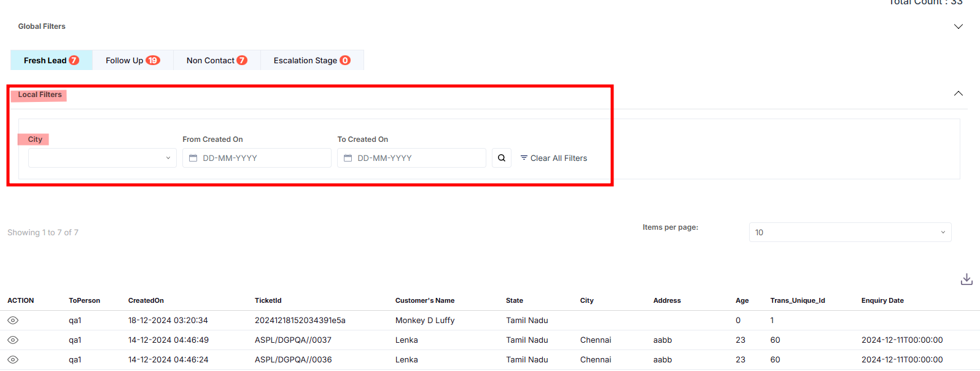The height and width of the screenshot is (371, 980).
Task: Click created date 14-12-2024 04:46:24
Action: (x=168, y=359)
